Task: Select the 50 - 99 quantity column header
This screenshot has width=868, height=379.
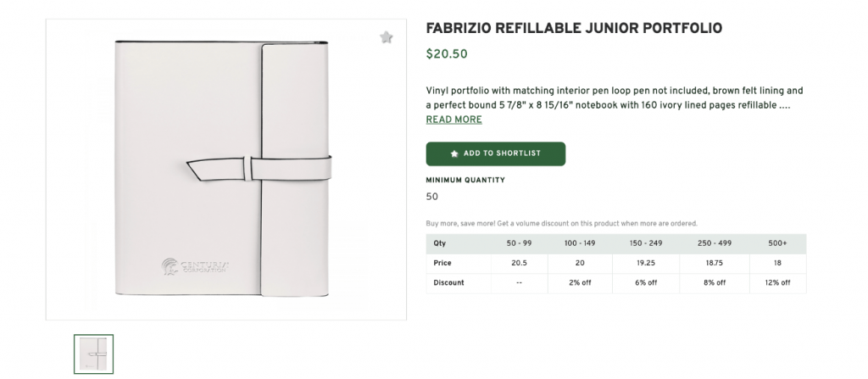Action: 519,243
